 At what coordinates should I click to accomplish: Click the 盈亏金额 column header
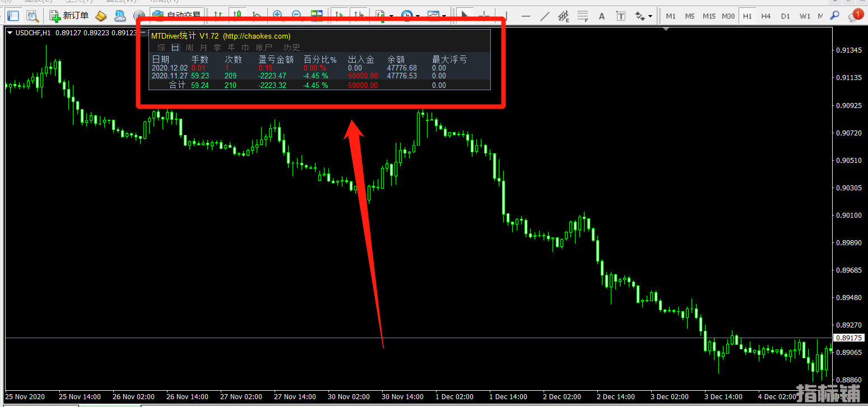276,59
